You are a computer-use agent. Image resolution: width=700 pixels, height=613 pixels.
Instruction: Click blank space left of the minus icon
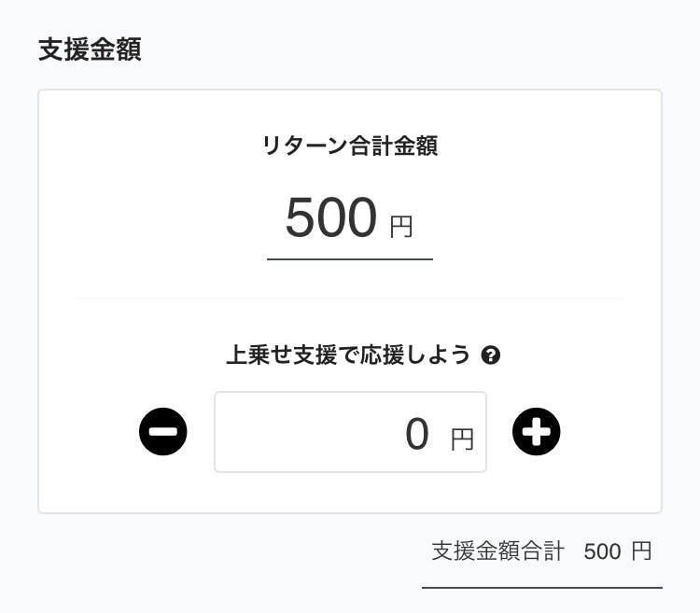[89, 432]
